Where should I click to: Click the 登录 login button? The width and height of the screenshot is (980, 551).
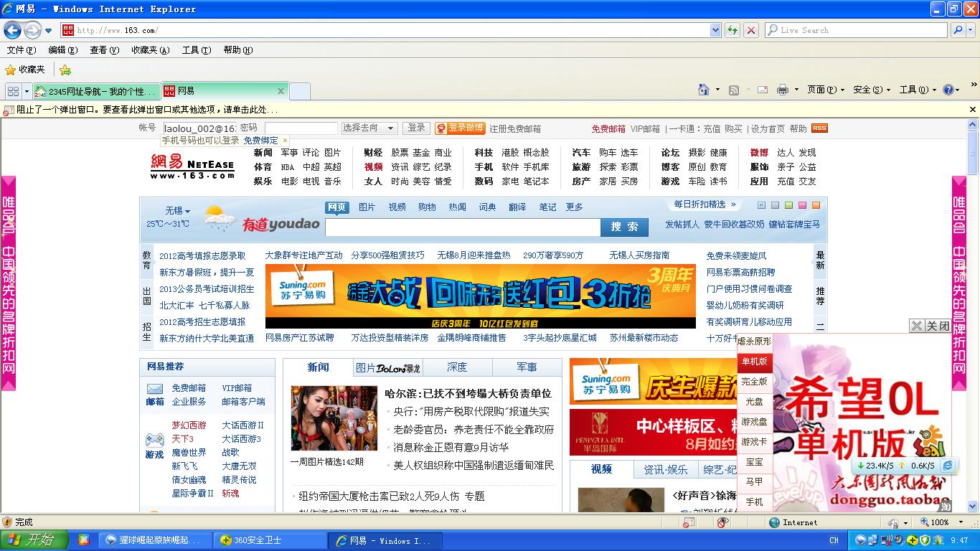[416, 128]
